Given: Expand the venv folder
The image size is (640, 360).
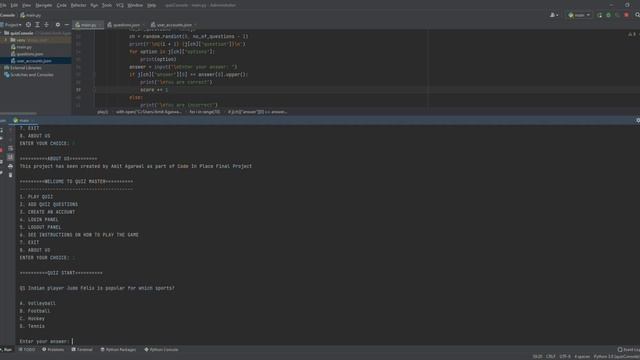Looking at the screenshot, I should (x=6, y=40).
